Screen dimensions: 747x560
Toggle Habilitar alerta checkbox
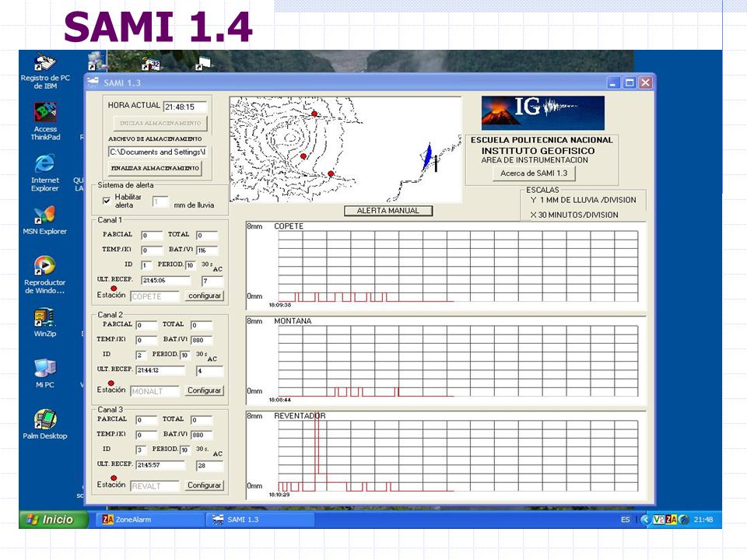click(107, 201)
